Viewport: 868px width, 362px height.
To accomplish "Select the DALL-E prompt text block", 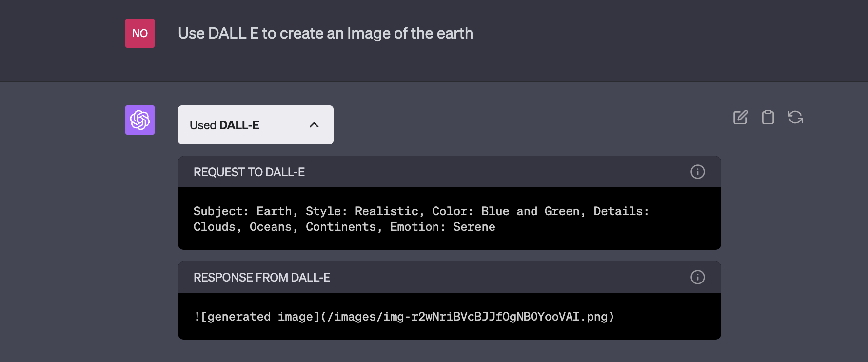I will click(x=421, y=219).
